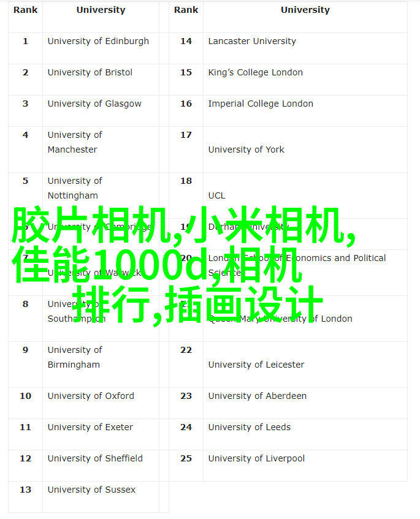Screen dimensions: 420x519
Task: Click rank number 14
Action: (186, 41)
